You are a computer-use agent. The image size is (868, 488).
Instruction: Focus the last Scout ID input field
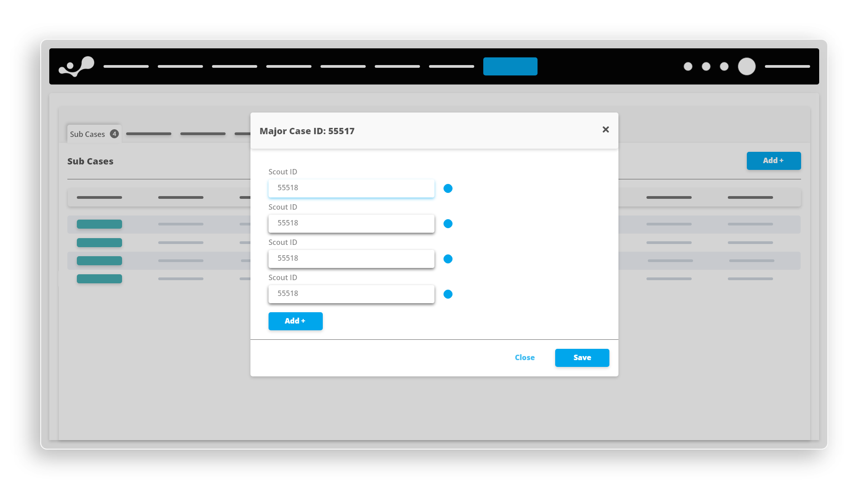tap(351, 294)
